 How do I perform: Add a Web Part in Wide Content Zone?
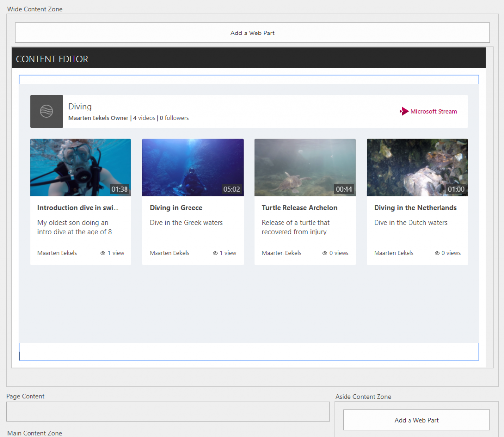(x=252, y=33)
